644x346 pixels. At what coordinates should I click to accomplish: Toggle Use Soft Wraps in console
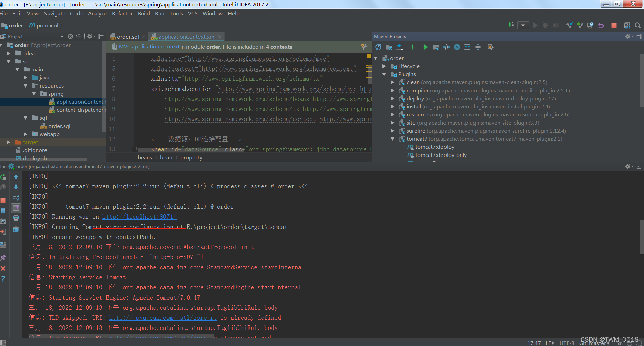click(16, 198)
